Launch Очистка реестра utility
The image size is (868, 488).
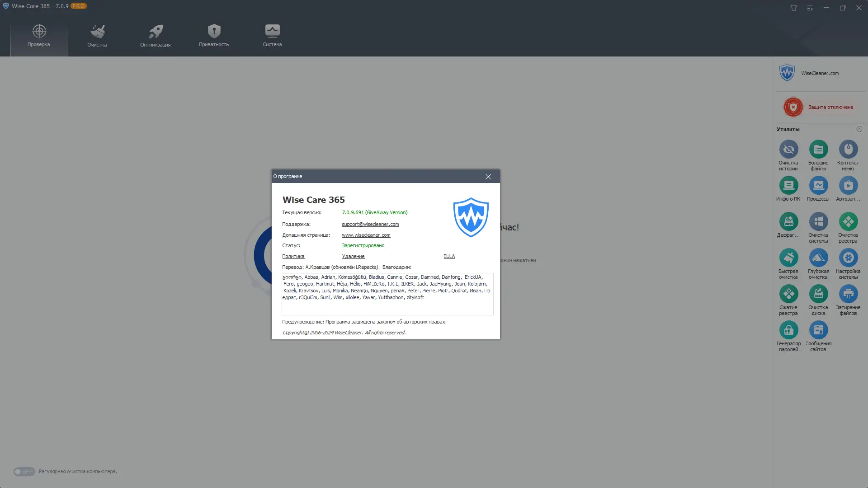(848, 222)
